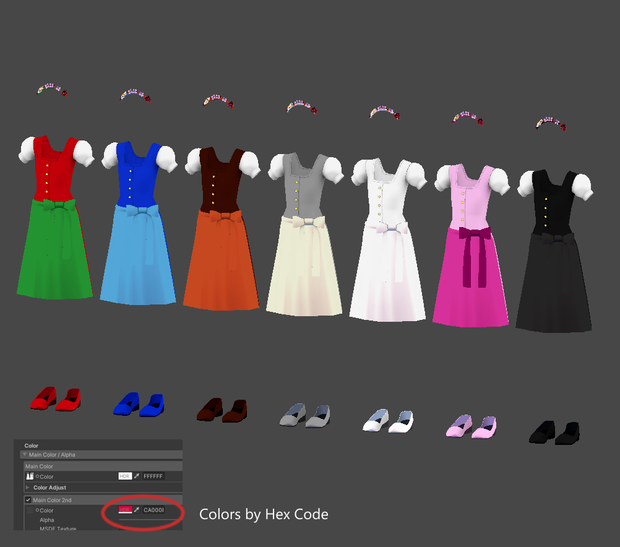620x547 pixels.
Task: Toggle the Main Color 2nd checkbox
Action: (x=28, y=500)
